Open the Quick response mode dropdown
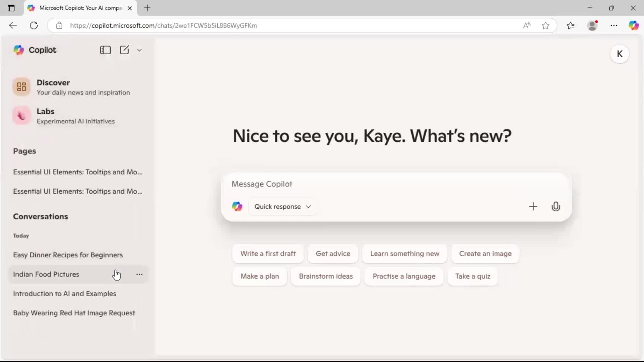The height and width of the screenshot is (362, 644). [x=282, y=206]
